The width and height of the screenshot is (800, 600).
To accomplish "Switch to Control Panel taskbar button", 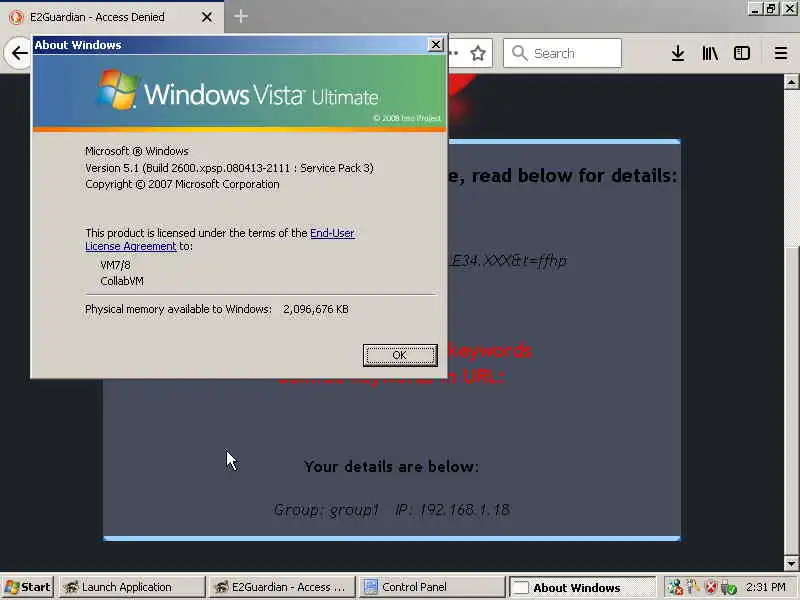I will point(432,587).
